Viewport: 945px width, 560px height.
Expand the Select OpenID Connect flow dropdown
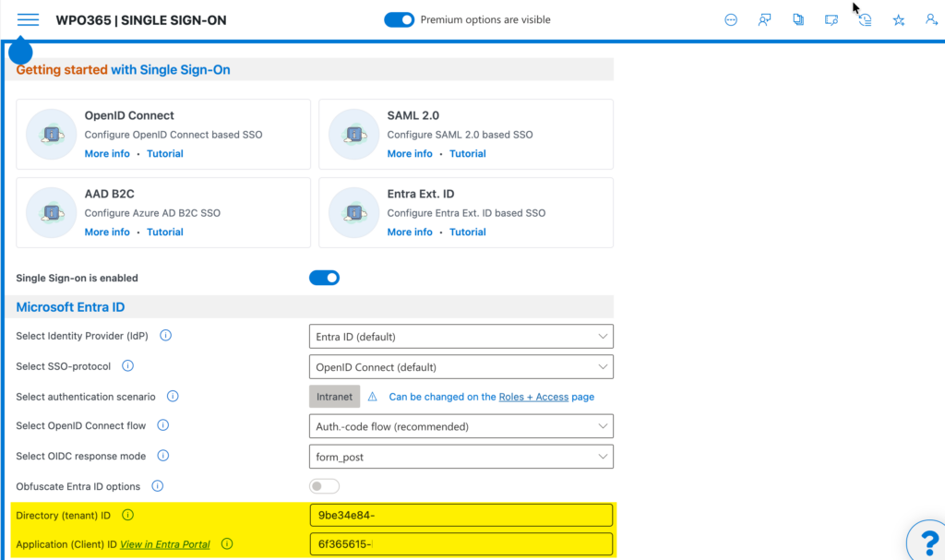tap(461, 425)
